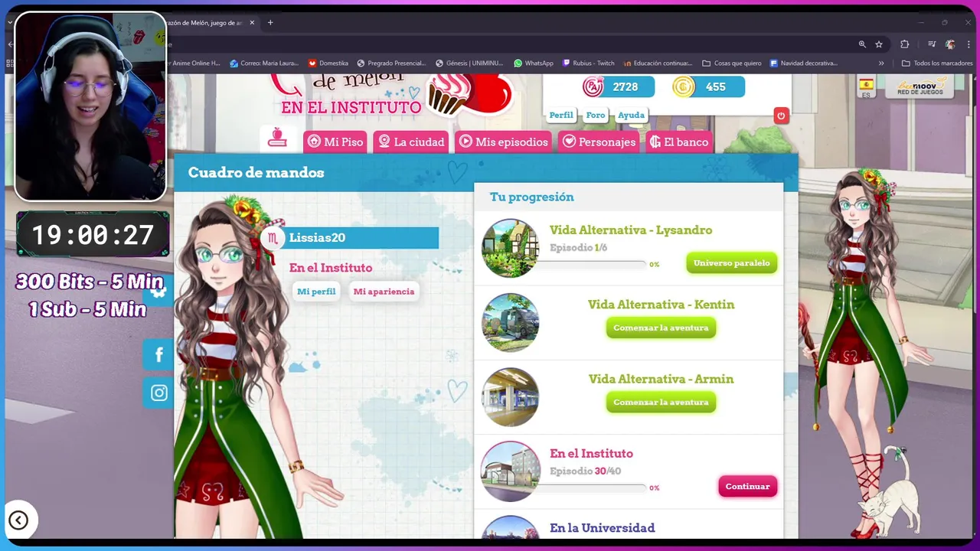Click the back arrow circle icon
980x551 pixels.
pyautogui.click(x=18, y=520)
